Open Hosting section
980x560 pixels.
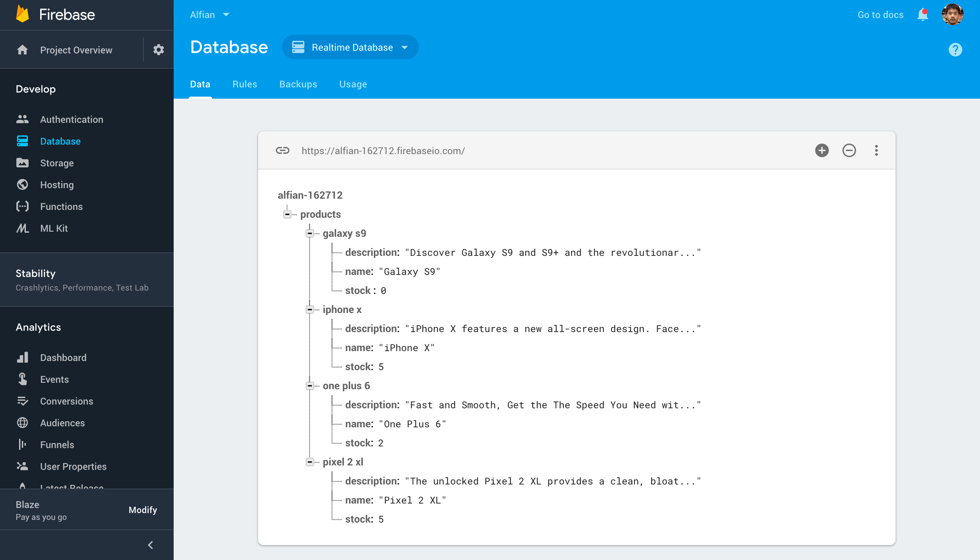[x=57, y=184]
